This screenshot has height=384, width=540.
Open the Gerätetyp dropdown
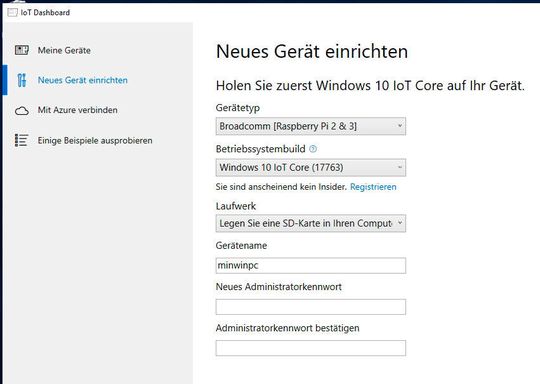click(311, 126)
